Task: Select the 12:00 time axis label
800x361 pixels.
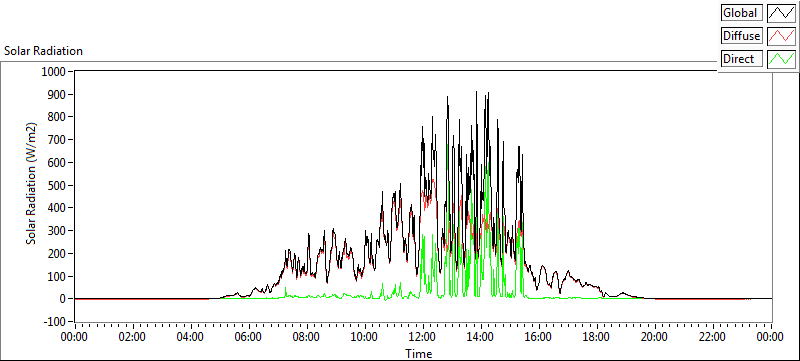Action: coord(423,337)
